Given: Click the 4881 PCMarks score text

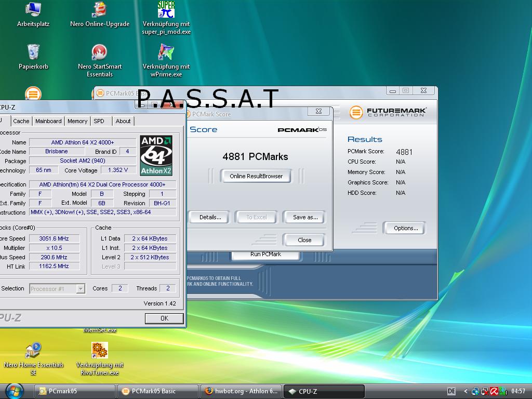Looking at the screenshot, I should coord(255,157).
